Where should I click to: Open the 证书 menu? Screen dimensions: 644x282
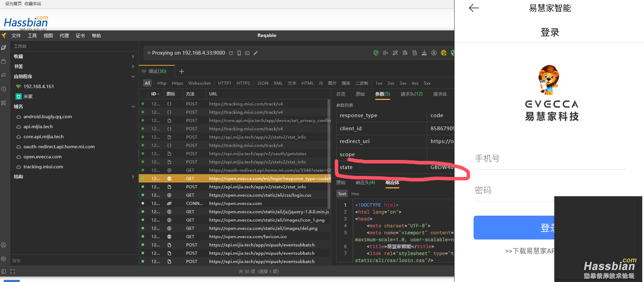(x=80, y=36)
